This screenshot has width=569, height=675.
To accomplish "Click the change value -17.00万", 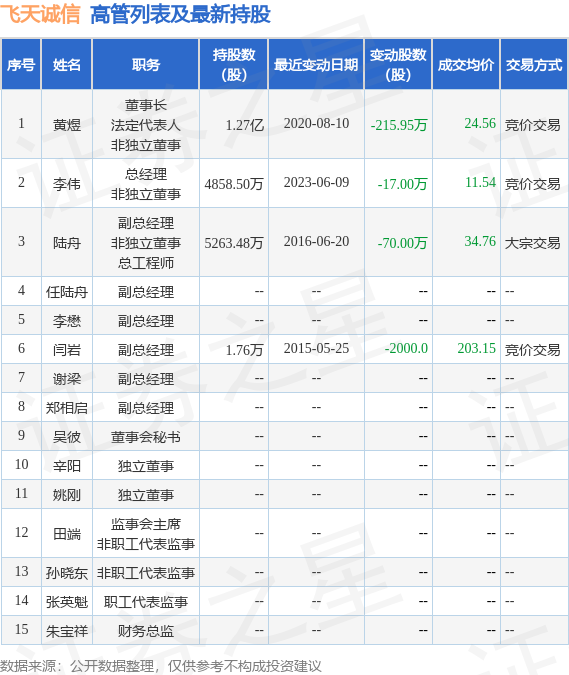I will point(402,184).
